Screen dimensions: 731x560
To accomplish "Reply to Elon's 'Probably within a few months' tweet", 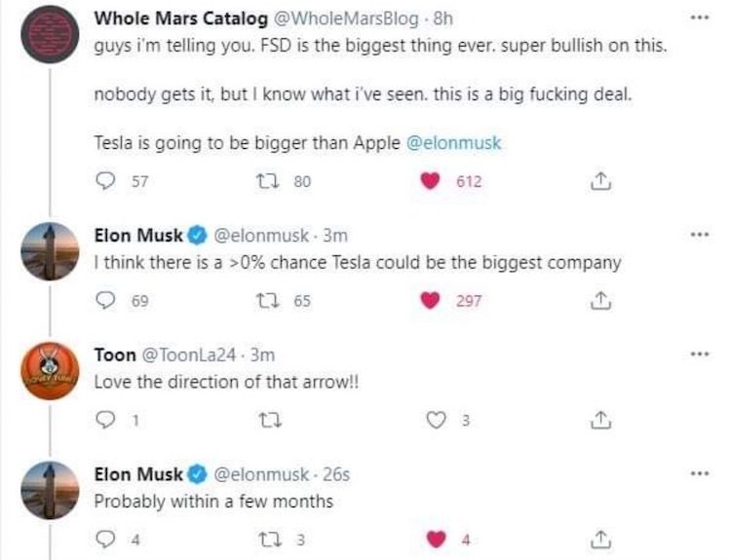I will coord(104,540).
